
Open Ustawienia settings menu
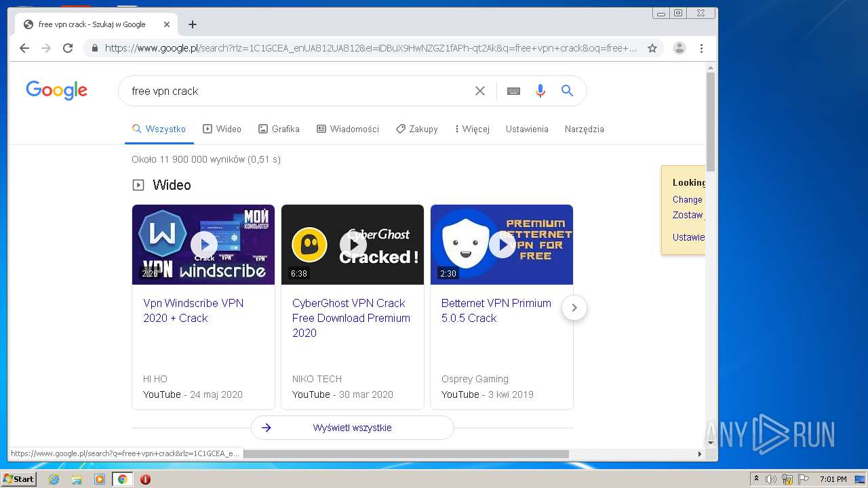click(x=527, y=129)
